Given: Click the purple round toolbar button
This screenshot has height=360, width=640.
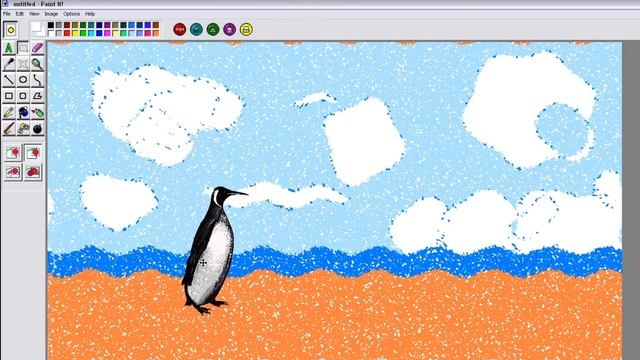Looking at the screenshot, I should [x=229, y=29].
